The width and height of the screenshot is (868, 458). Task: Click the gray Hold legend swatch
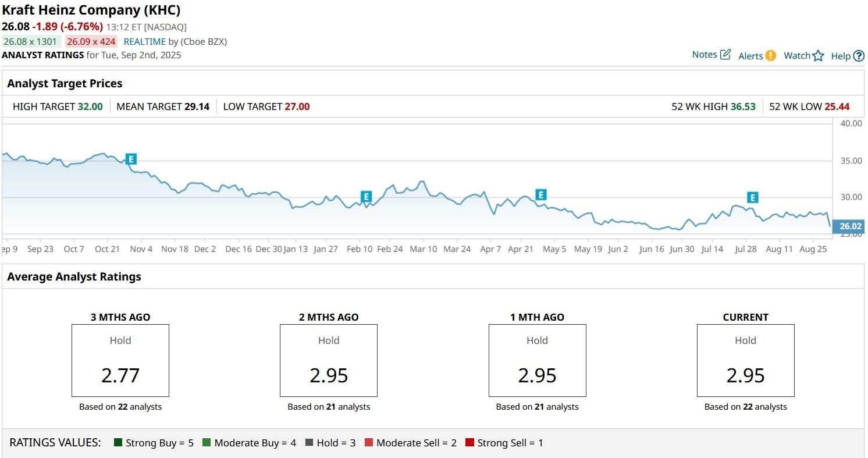(x=309, y=443)
